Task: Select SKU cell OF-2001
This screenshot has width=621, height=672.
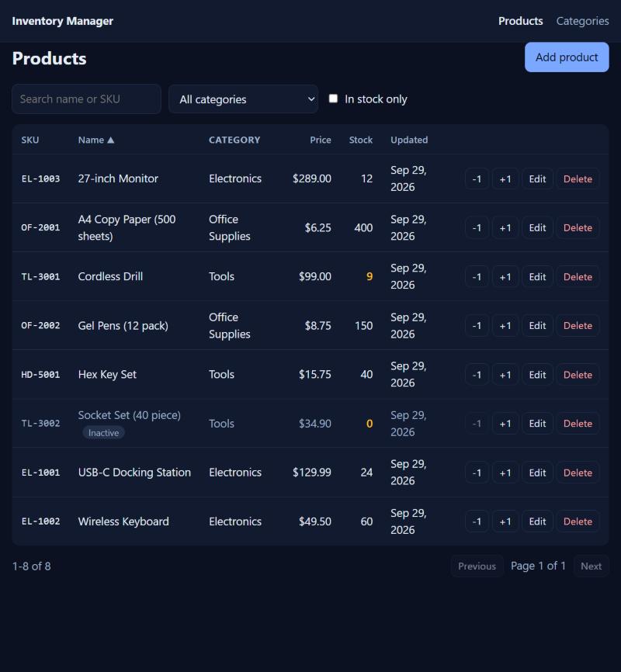Action: click(x=40, y=227)
